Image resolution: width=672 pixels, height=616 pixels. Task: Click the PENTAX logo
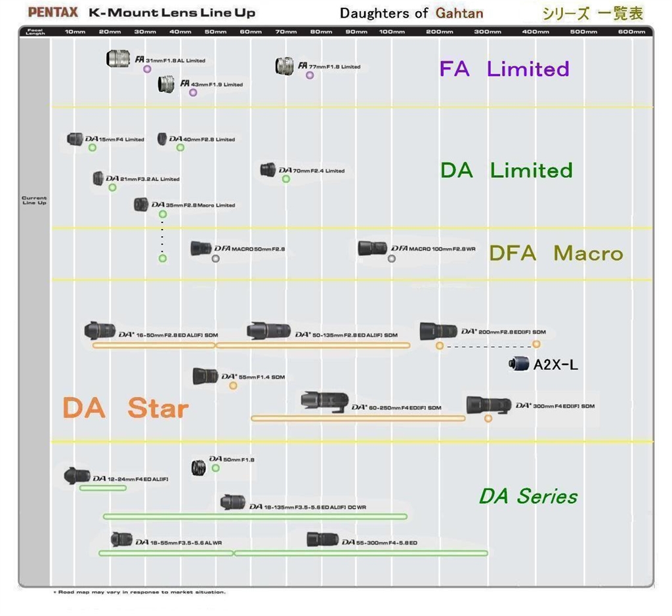53,12
